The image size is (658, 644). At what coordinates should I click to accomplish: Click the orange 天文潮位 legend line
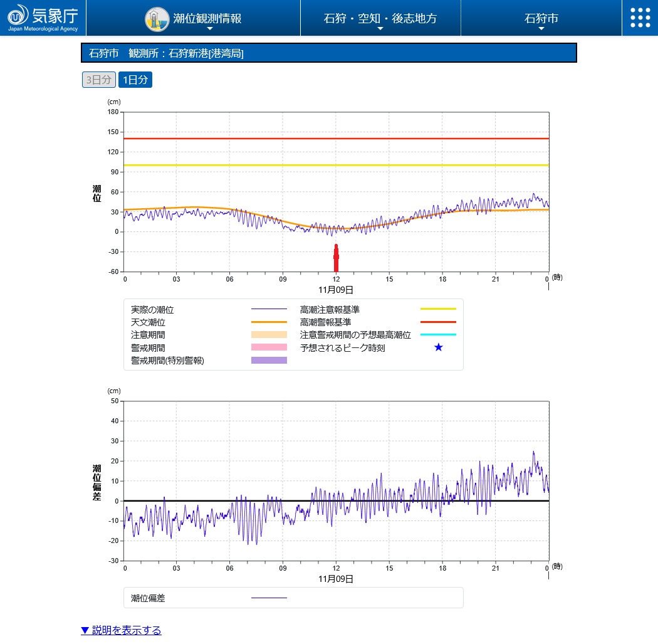pyautogui.click(x=269, y=322)
